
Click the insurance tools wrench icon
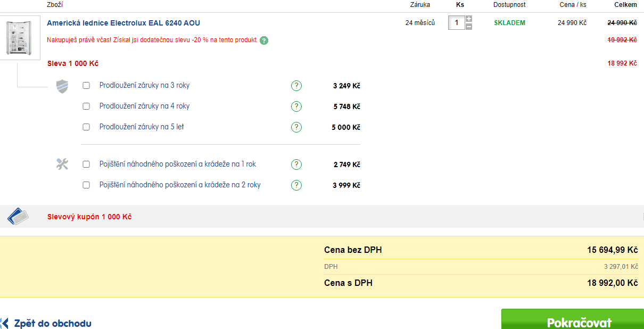[62, 164]
